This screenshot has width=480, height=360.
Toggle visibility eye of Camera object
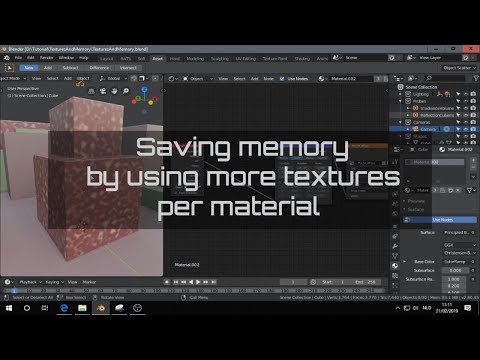[x=466, y=129]
